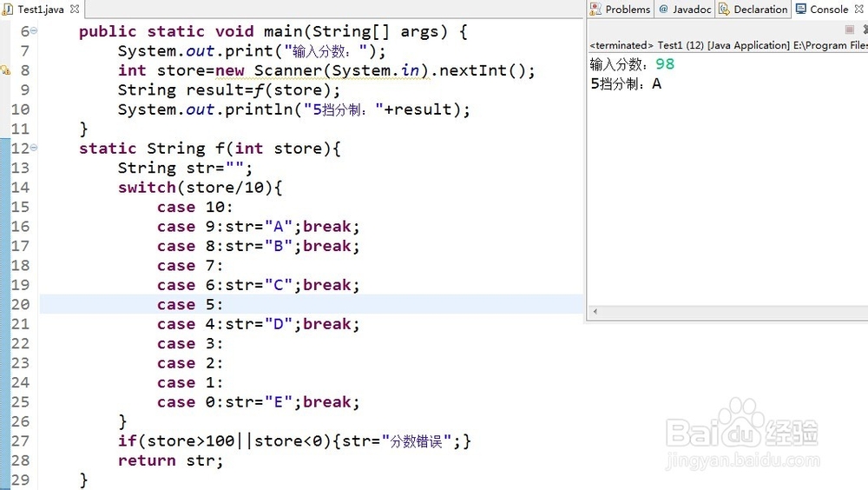Click the System.out.println line with 5挡分制

[x=293, y=109]
